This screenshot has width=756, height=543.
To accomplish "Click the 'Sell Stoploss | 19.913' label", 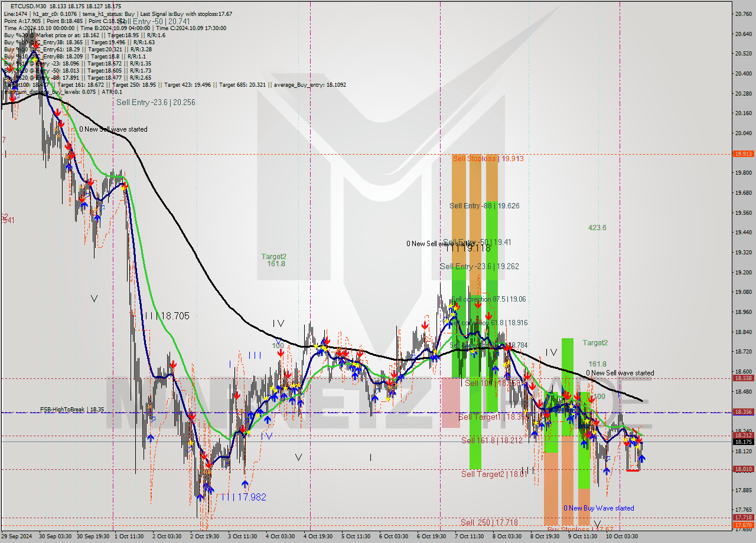I will pos(488,159).
